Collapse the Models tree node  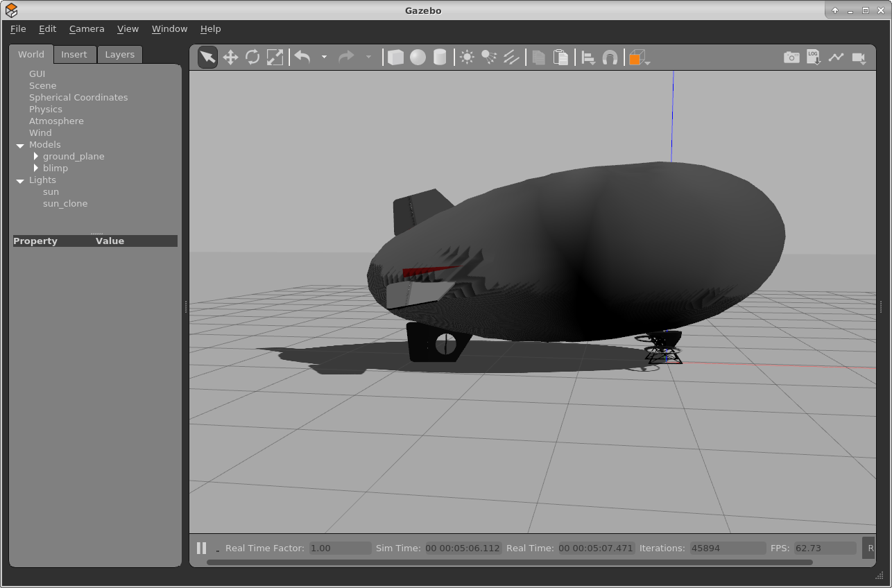pyautogui.click(x=20, y=145)
